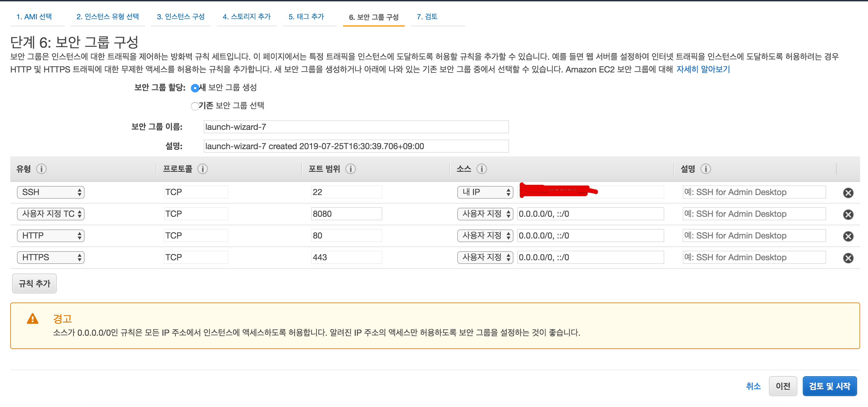
Task: Select 새 보안 그룹 생성 radio button
Action: (x=195, y=88)
